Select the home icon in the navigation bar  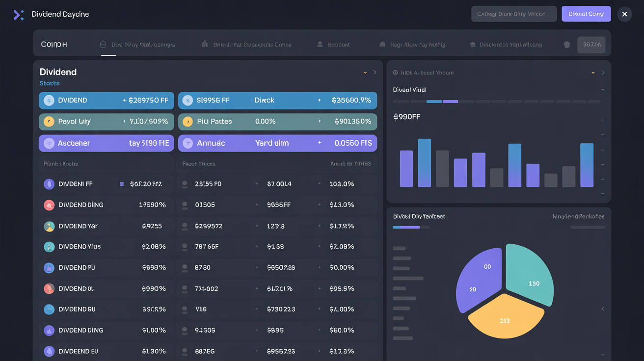pos(103,44)
